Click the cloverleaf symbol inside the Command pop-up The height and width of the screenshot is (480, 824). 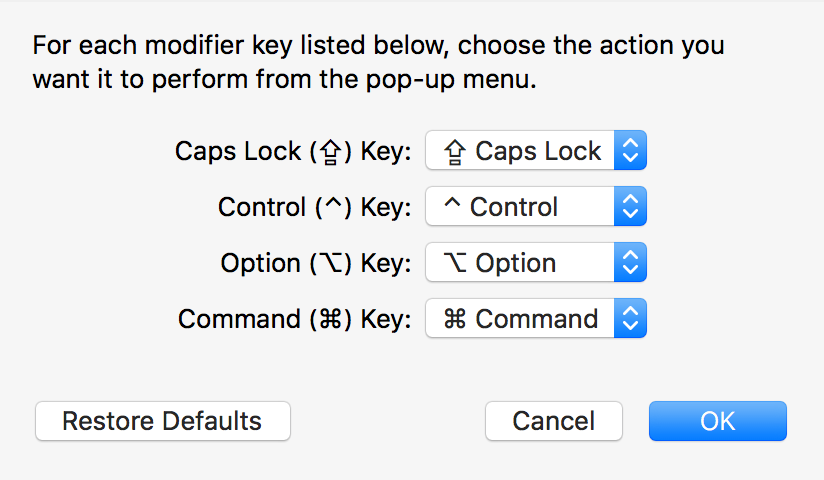coord(455,319)
